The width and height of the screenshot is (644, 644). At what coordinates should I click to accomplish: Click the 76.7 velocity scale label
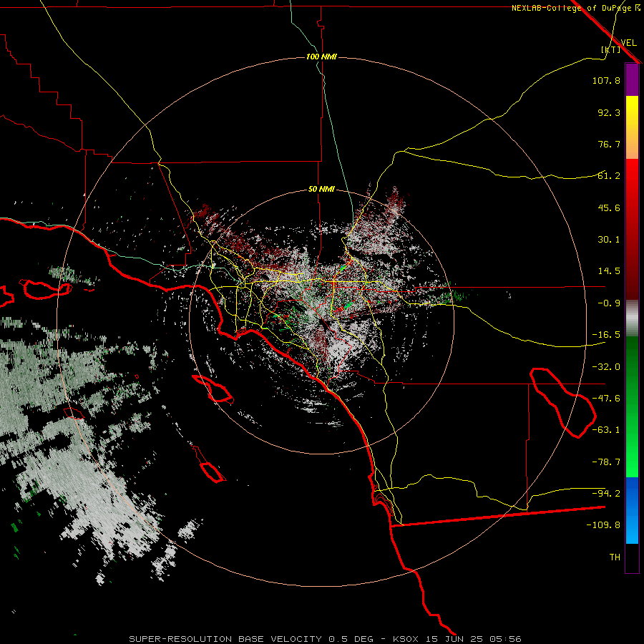609,144
